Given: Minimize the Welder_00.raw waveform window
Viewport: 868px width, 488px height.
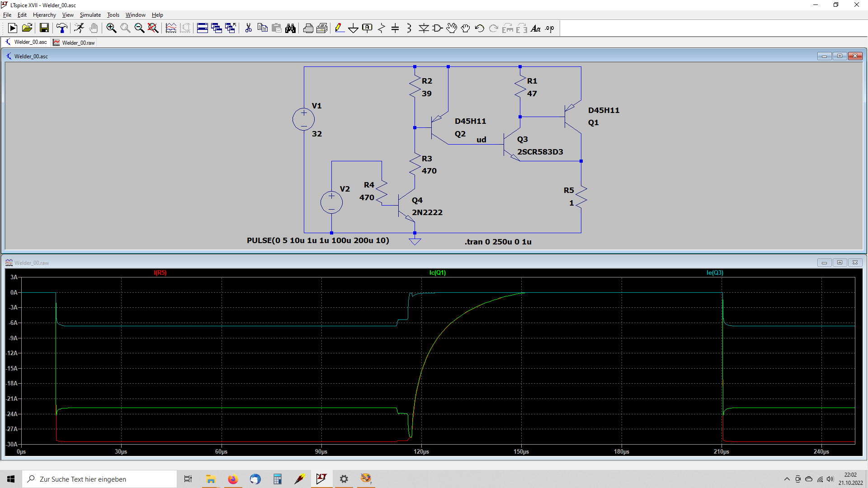Looking at the screenshot, I should [x=824, y=263].
